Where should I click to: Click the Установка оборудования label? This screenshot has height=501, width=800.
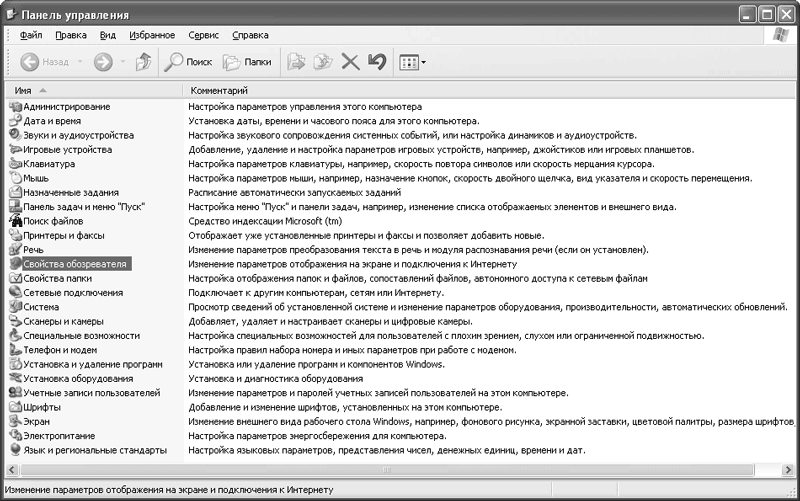(78, 379)
